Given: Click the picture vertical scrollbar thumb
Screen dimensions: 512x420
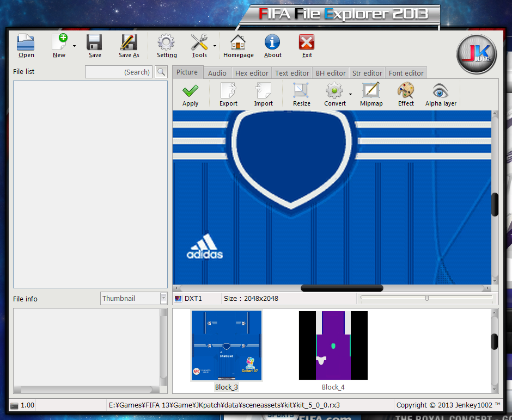Looking at the screenshot, I should [495, 205].
